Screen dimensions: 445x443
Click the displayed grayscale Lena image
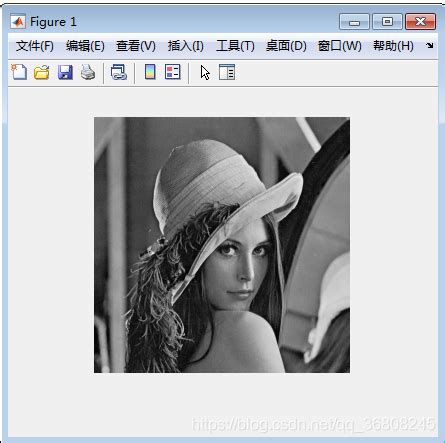tap(222, 245)
